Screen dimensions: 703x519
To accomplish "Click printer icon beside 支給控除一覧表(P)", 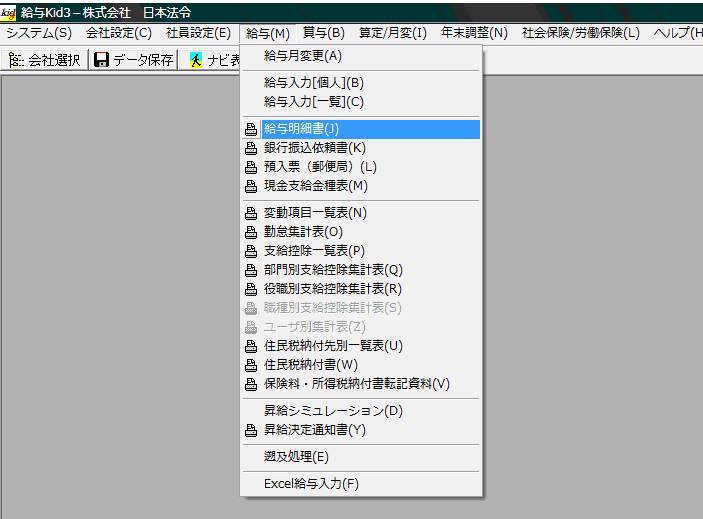I will [x=251, y=251].
